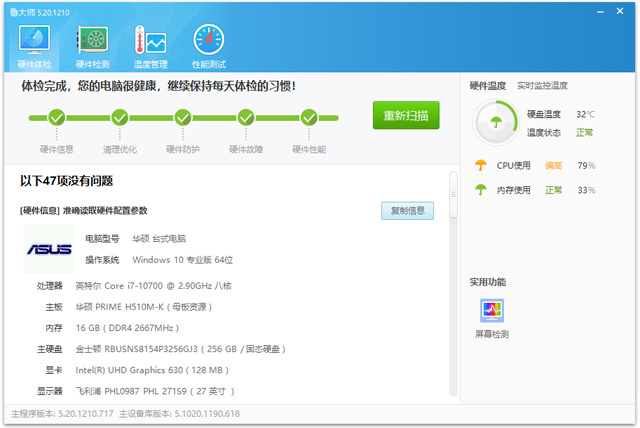Viewport: 640px width, 428px height.
Task: Click the 硬件温度 heading
Action: tap(488, 86)
